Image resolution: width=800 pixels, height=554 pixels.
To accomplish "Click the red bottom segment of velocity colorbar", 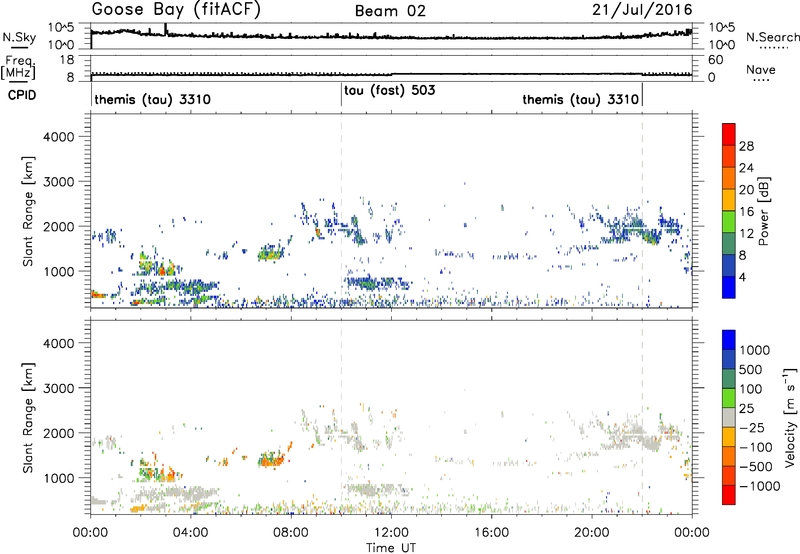I will click(x=729, y=495).
